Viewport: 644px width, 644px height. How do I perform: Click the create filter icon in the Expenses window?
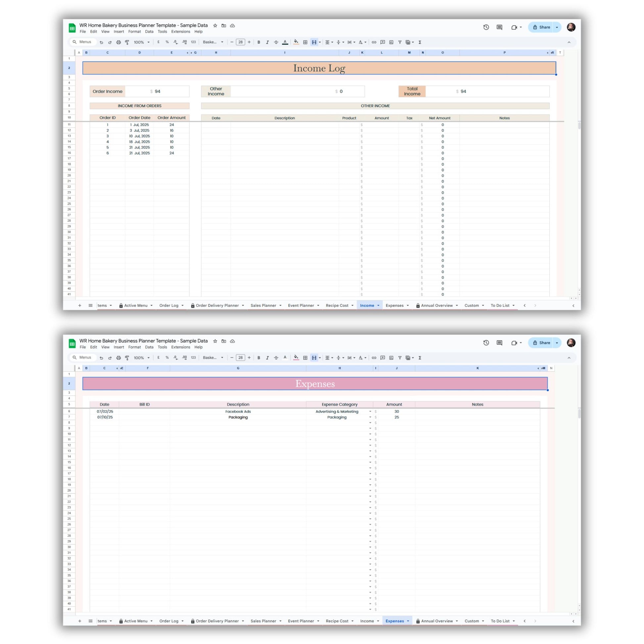point(400,358)
